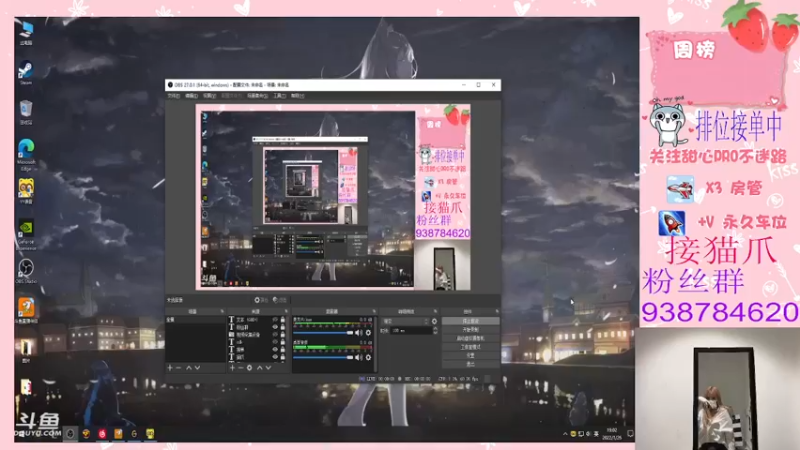Toggle visibility eye of the fourth source
This screenshot has width=800, height=450.
(276, 342)
